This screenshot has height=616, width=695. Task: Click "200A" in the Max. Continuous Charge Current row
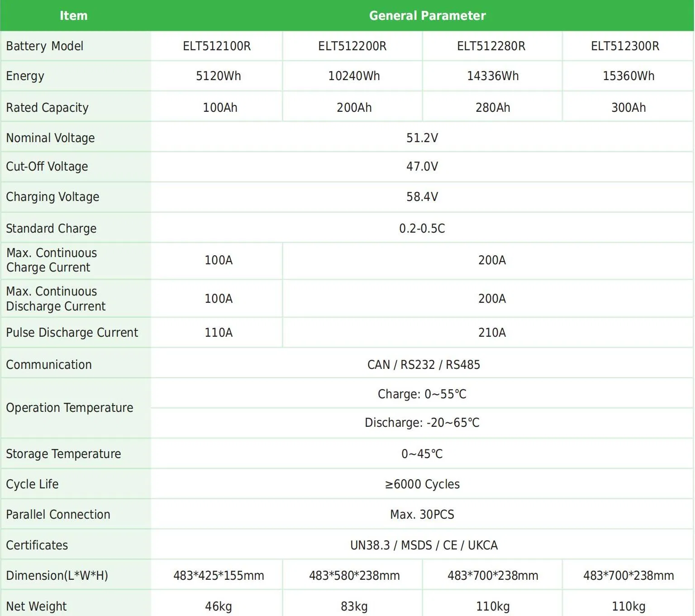(492, 260)
